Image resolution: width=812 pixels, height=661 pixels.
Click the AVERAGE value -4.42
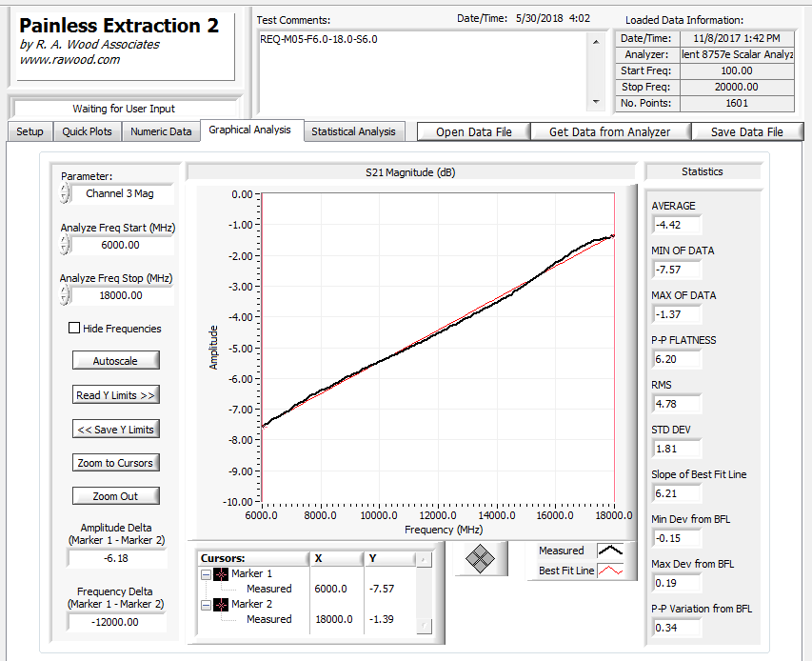[676, 225]
